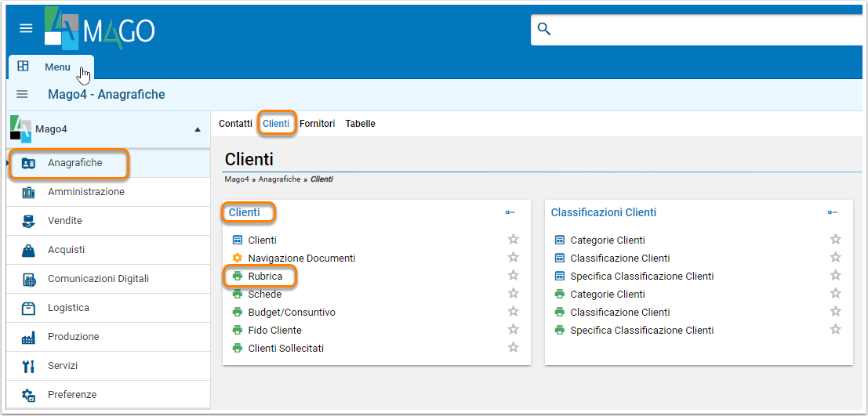Screen dimensions: 868x416
Task: Open the Acquisti module
Action: point(108,250)
